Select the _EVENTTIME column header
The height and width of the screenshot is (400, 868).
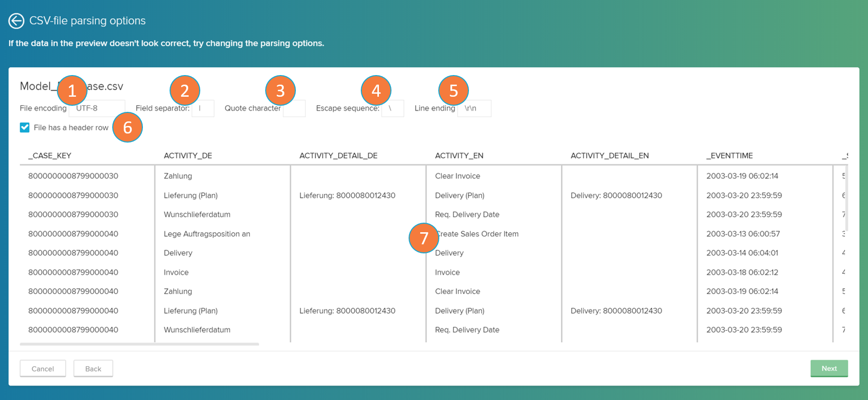click(x=729, y=156)
